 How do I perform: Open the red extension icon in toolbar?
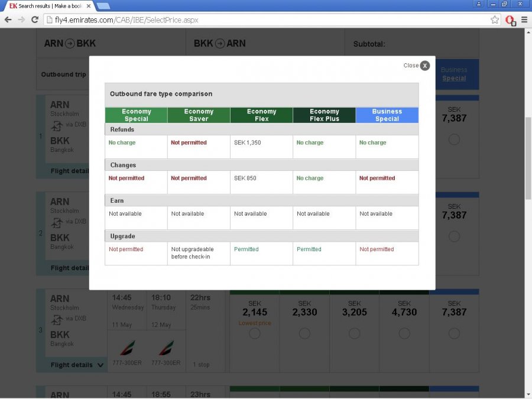(510, 20)
